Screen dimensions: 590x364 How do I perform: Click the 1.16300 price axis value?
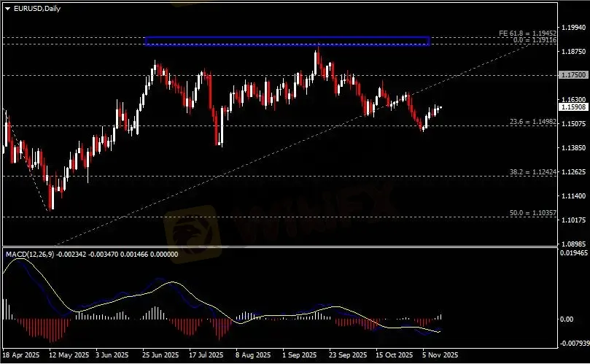click(573, 100)
